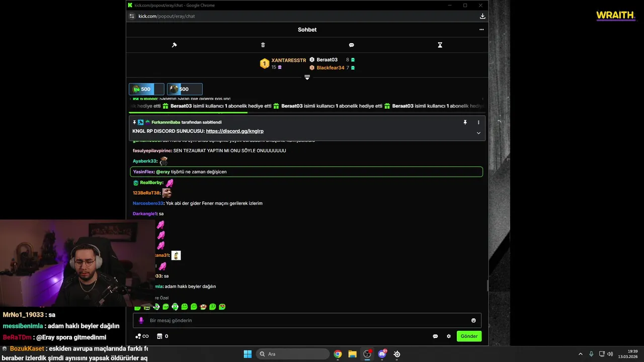644x362 pixels.
Task: Click Chrome's site info icon by the URL
Action: pos(132,16)
